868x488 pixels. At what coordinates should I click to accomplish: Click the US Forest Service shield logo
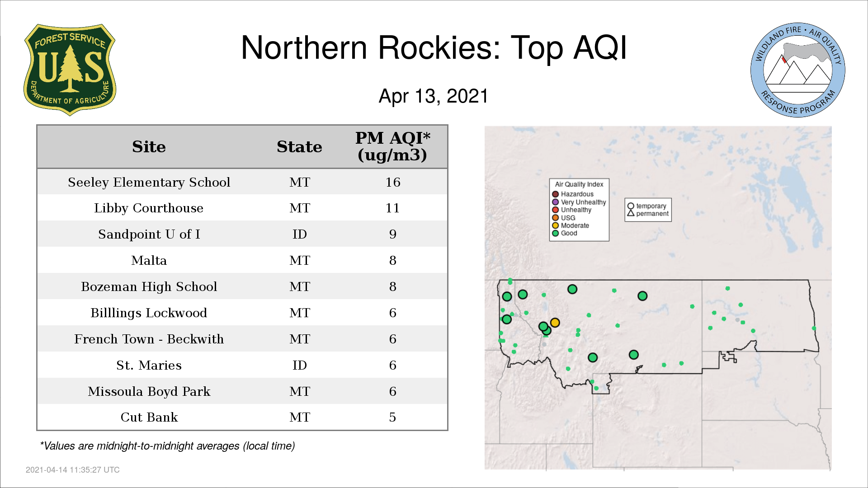tap(70, 70)
